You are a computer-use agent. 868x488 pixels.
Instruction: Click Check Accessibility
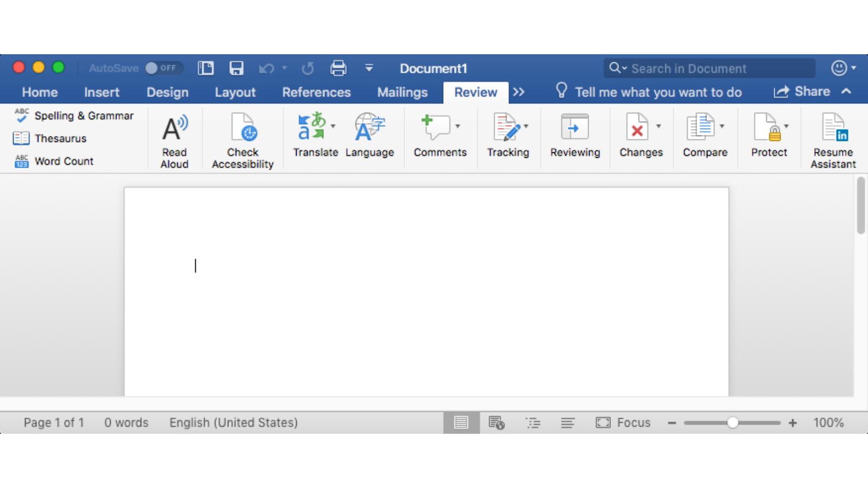click(x=242, y=142)
